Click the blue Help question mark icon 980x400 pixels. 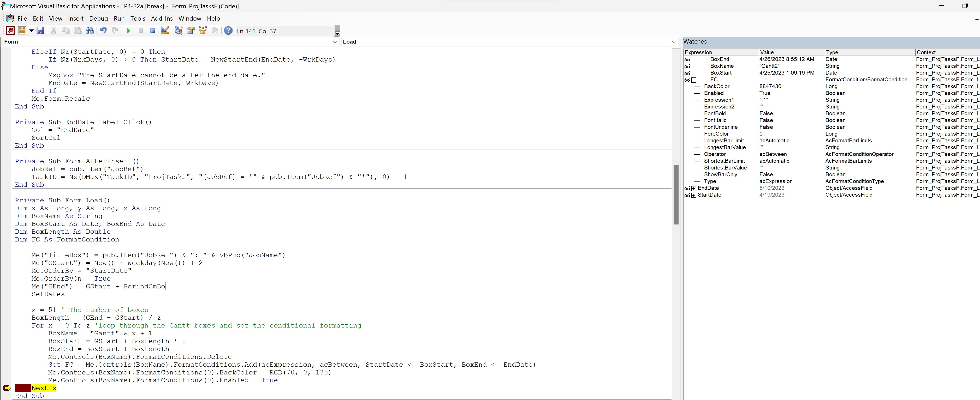[x=228, y=31]
